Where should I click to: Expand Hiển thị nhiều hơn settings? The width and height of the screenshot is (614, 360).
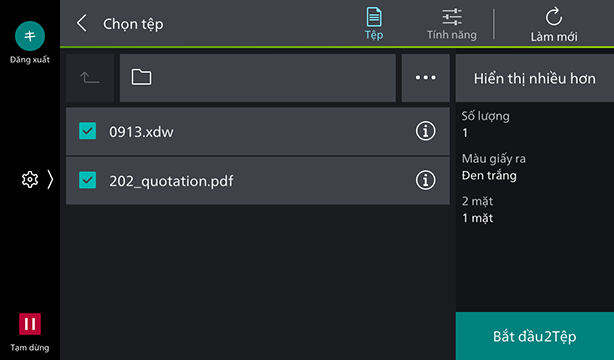tap(535, 78)
